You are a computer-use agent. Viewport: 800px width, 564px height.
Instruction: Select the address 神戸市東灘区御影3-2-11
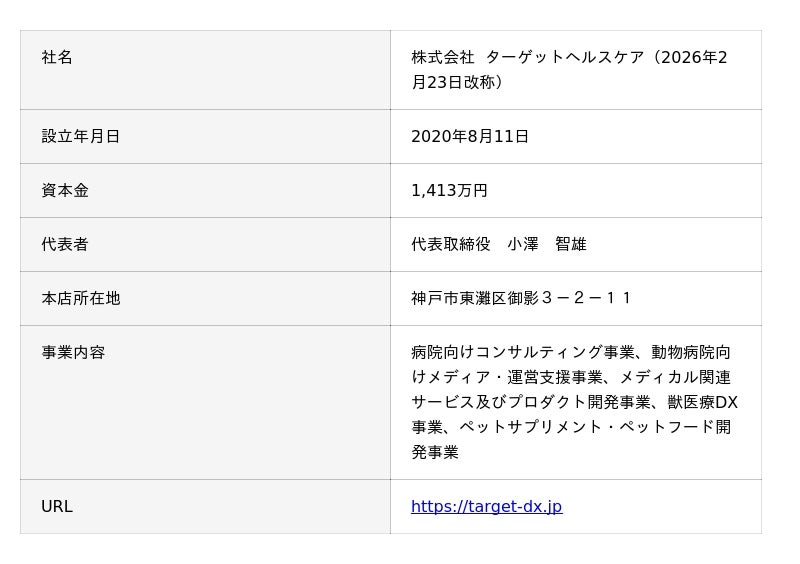tap(521, 298)
